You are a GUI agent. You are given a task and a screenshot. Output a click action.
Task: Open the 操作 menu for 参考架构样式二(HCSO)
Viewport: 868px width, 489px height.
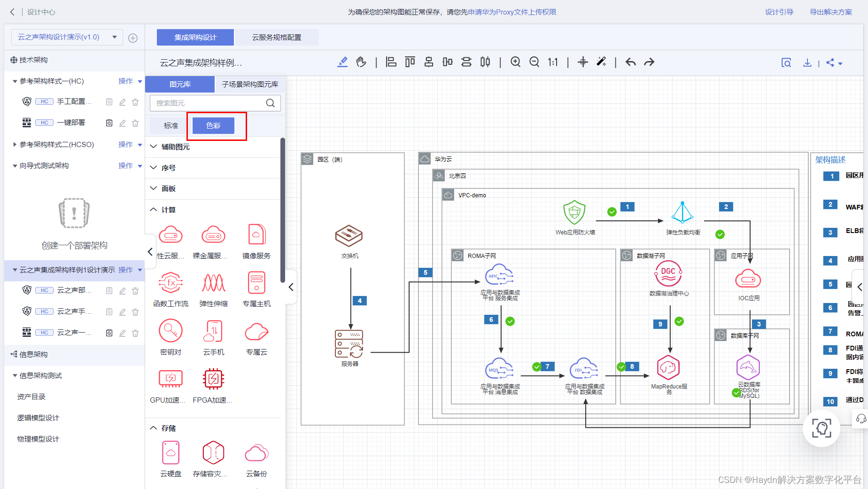(130, 145)
